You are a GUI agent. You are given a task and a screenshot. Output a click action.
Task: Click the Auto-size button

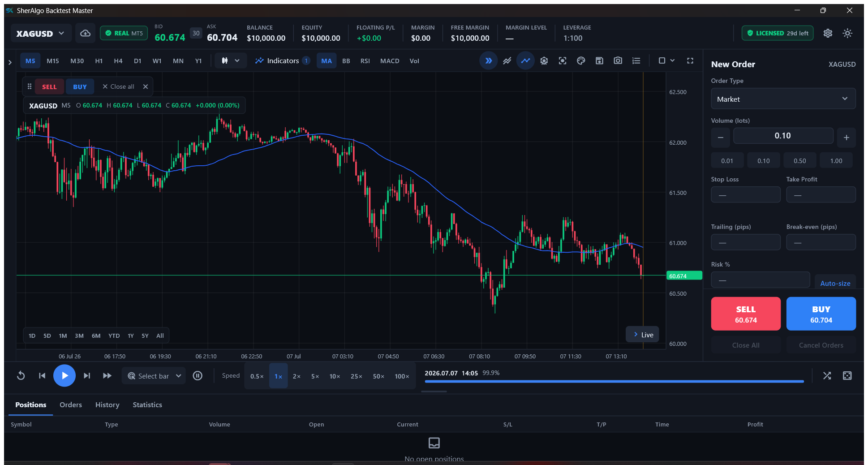coord(835,283)
